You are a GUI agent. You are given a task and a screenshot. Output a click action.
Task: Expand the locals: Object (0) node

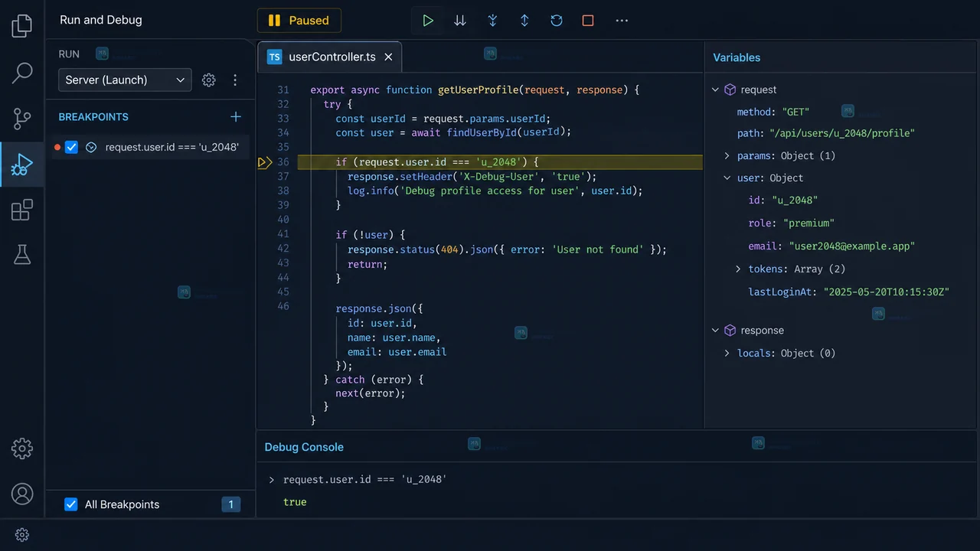pos(727,353)
